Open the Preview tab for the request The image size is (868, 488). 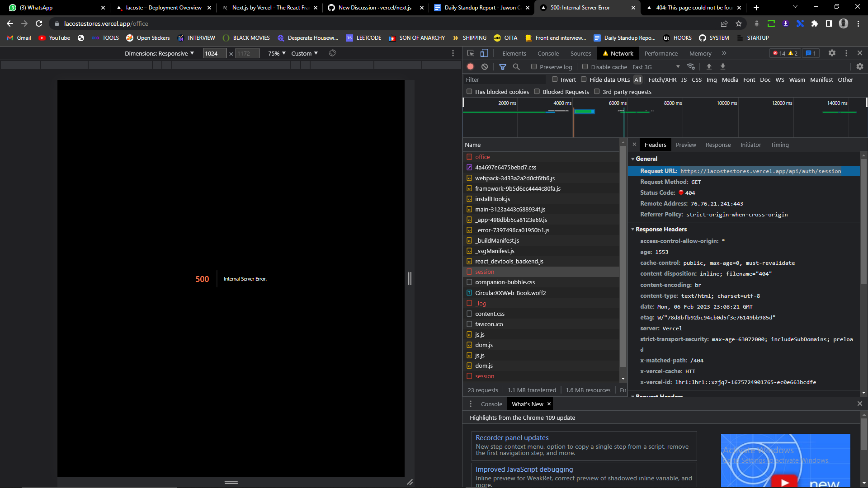coord(686,145)
